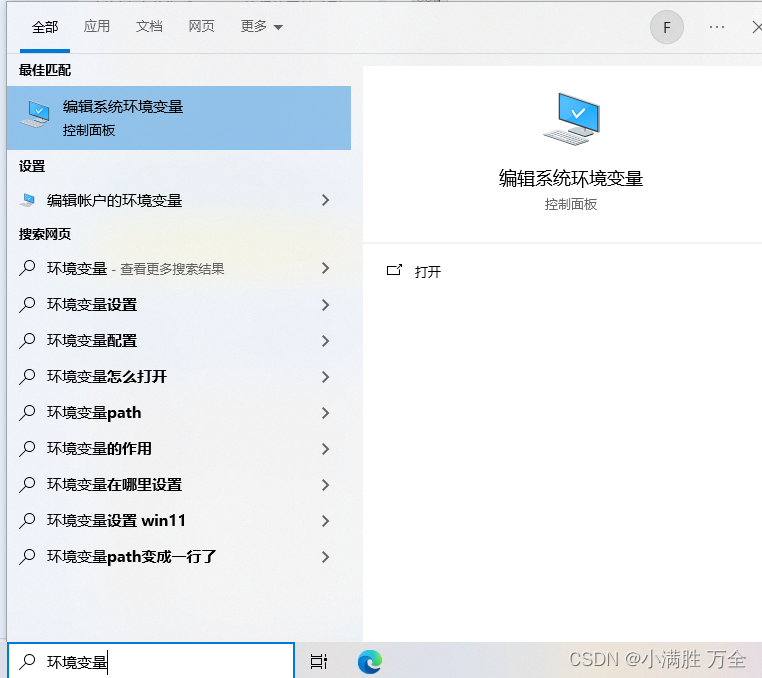Image resolution: width=762 pixels, height=678 pixels.
Task: Select the 环境变量path suggestion
Action: [x=179, y=413]
